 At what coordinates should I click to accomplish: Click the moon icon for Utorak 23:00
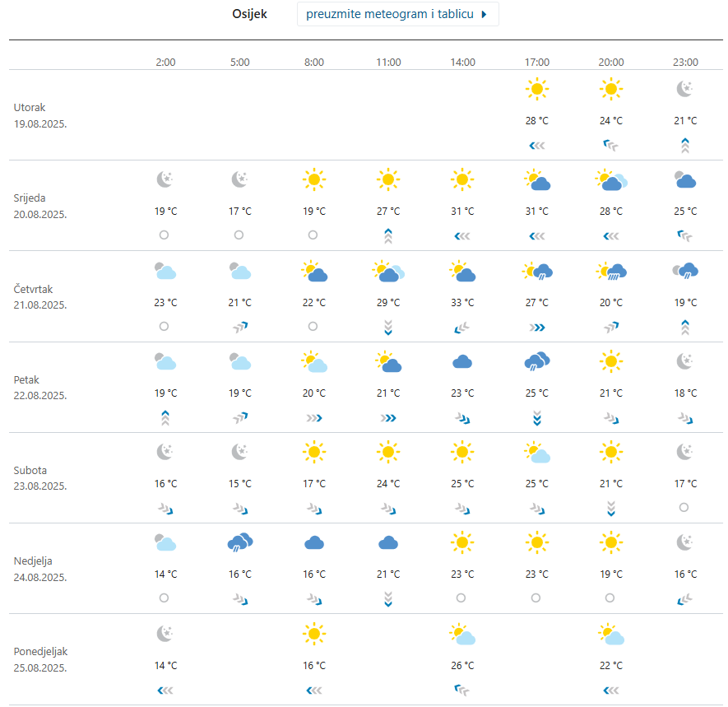pos(685,89)
